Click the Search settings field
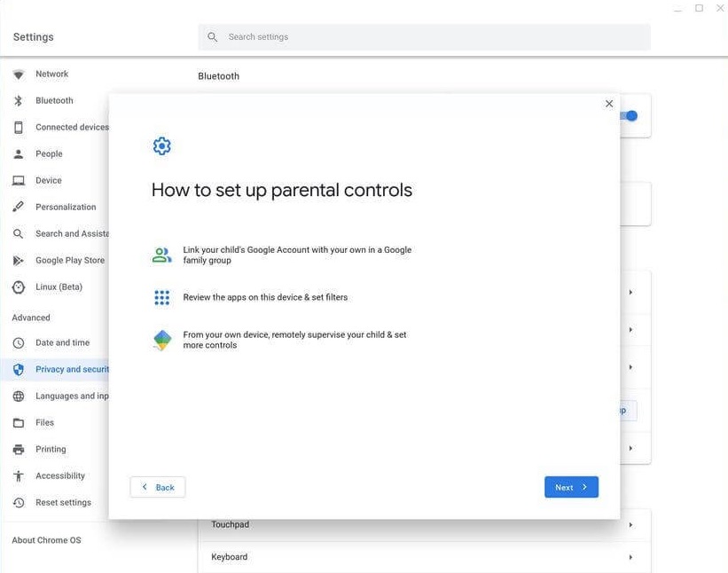The image size is (728, 573). pyautogui.click(x=426, y=36)
